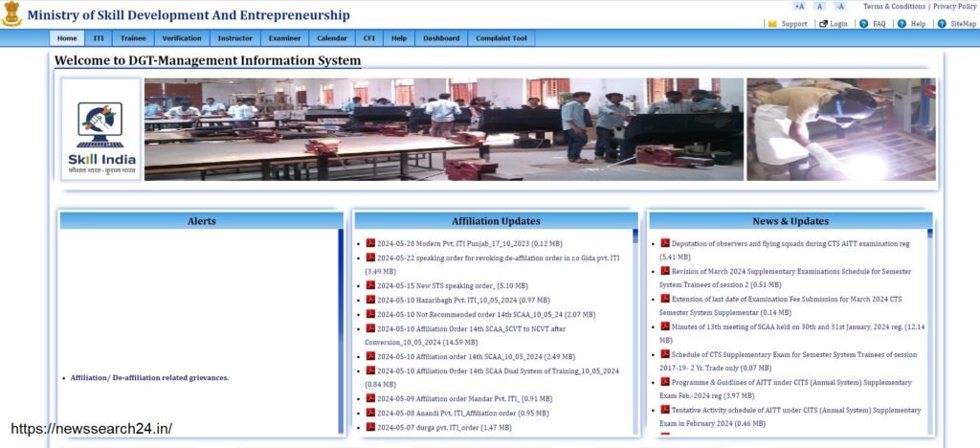Screen dimensions: 980x448
Task: Click the FAQ question-mark icon
Action: pos(864,24)
